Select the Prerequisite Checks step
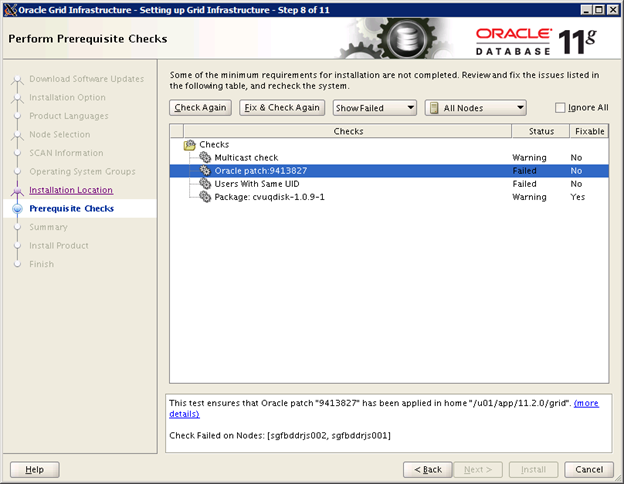 [x=72, y=209]
